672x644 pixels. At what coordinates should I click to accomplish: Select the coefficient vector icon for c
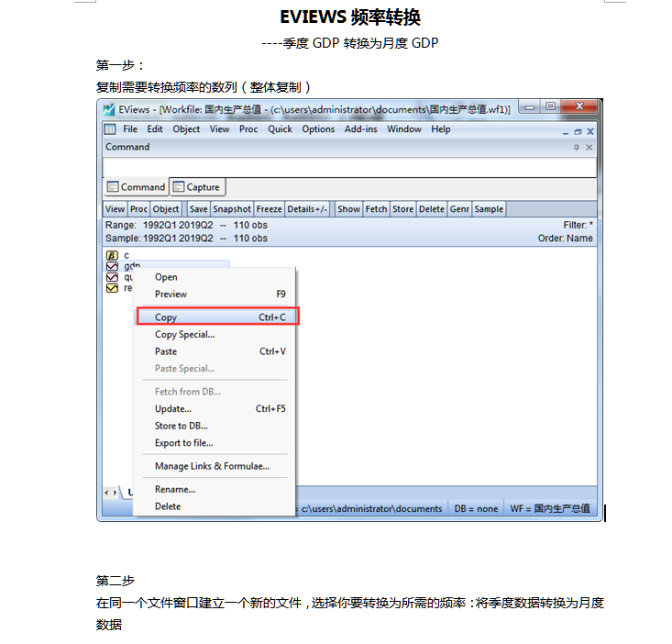pos(112,256)
